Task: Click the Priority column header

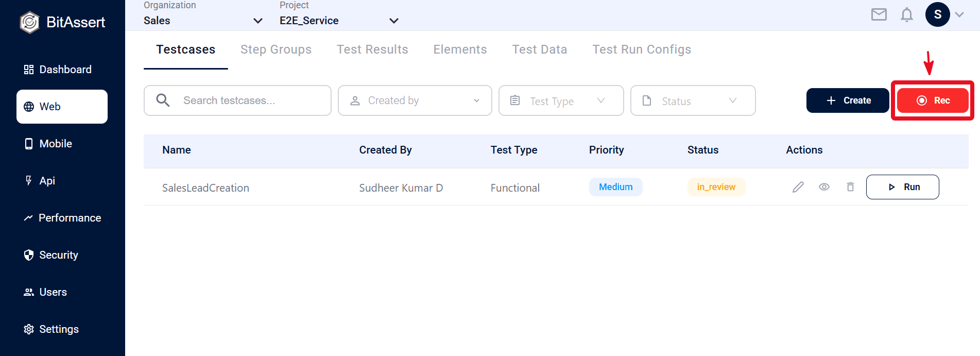Action: [x=607, y=150]
